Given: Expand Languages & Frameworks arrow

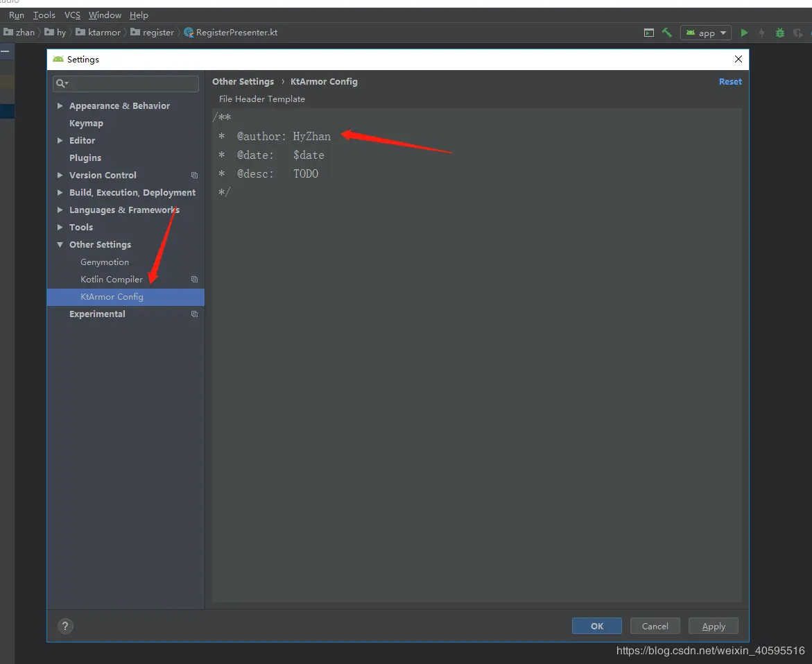Looking at the screenshot, I should 60,210.
